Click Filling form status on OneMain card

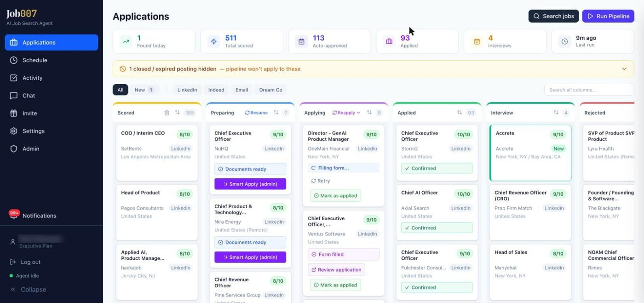coord(344,168)
